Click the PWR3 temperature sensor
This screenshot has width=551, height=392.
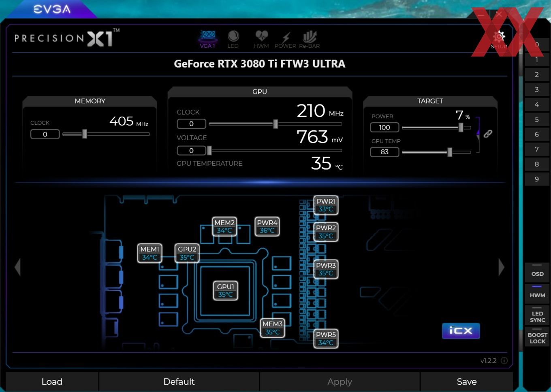click(326, 269)
